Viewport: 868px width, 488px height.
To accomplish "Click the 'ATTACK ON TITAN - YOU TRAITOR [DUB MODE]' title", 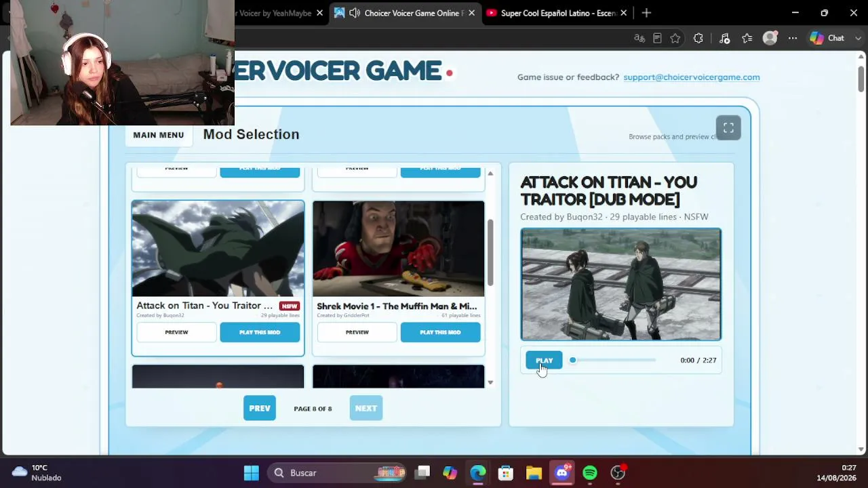I will click(609, 190).
